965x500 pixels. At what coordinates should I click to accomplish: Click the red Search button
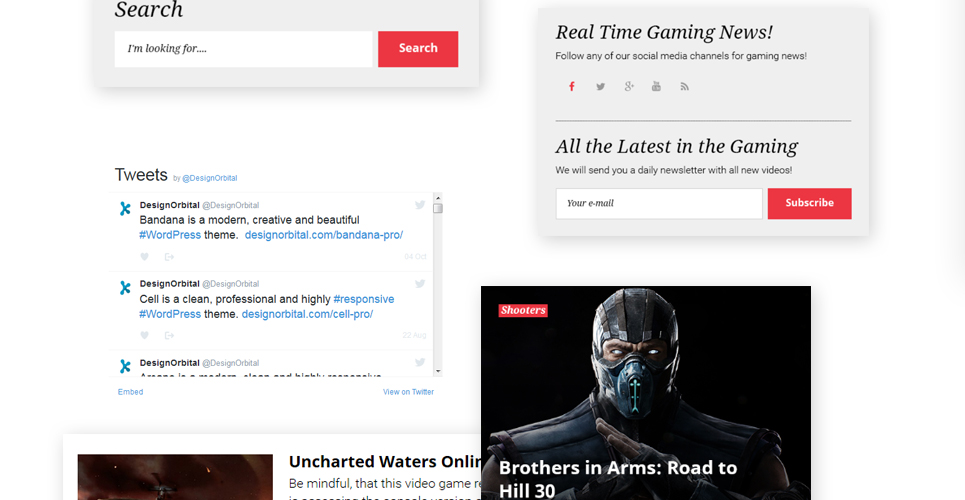[x=418, y=49]
